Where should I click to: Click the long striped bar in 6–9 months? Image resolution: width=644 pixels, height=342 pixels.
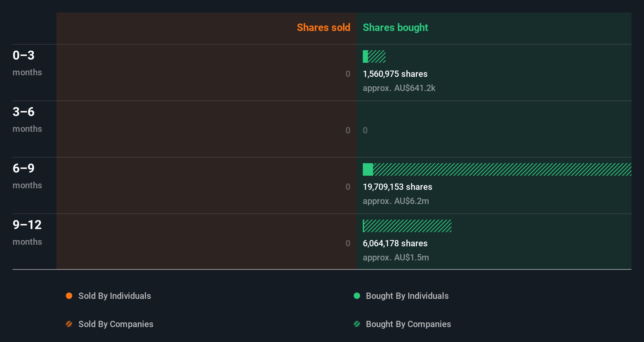pyautogui.click(x=502, y=169)
